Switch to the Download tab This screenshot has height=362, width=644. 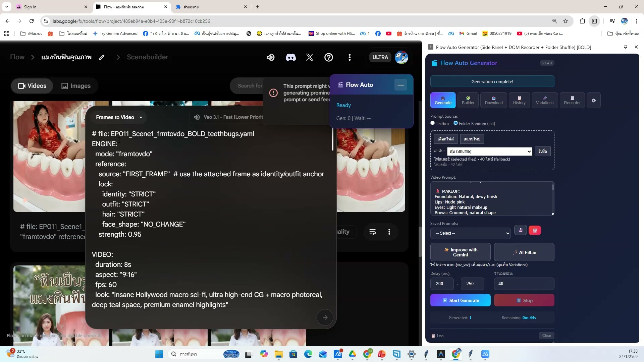click(x=493, y=100)
